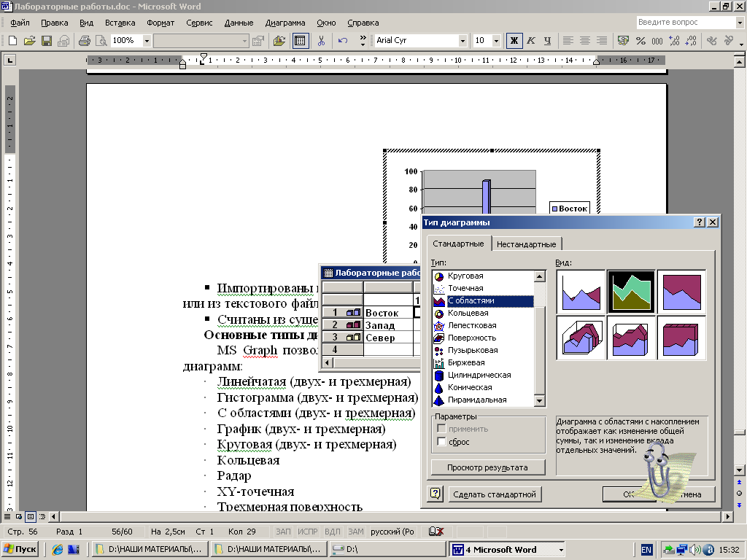Open font size dropdown
Viewport: 747px width, 560px height.
[x=496, y=41]
